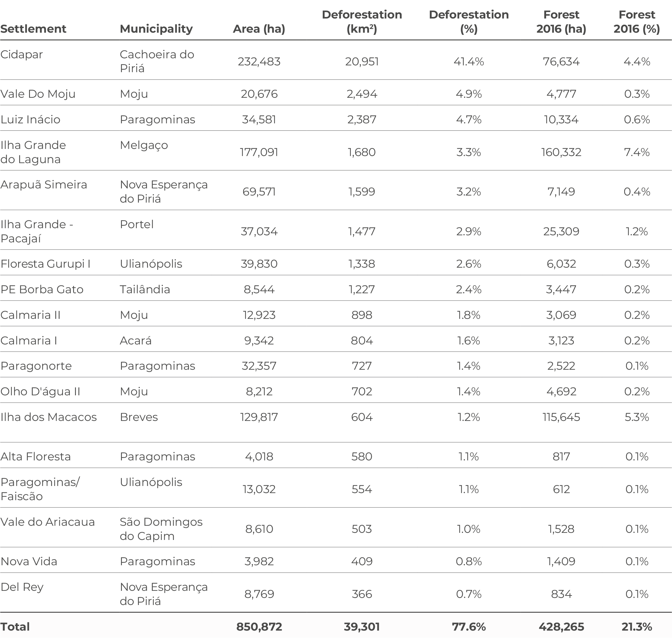Click the Settlement column header
Viewport: 672px width, 638px height.
33,29
